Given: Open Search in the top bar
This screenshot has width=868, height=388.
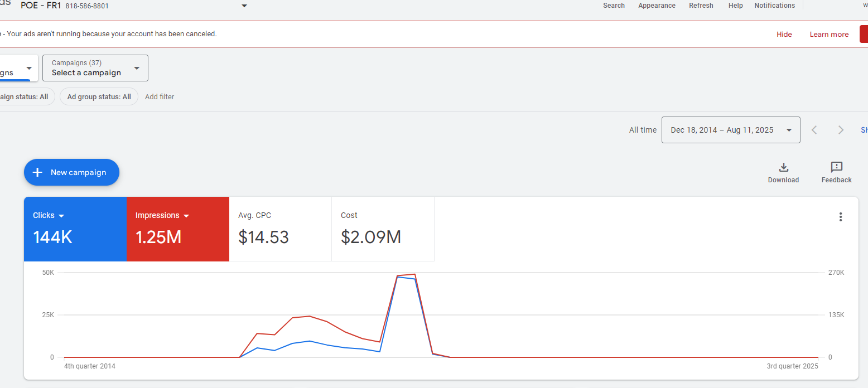Looking at the screenshot, I should (614, 6).
